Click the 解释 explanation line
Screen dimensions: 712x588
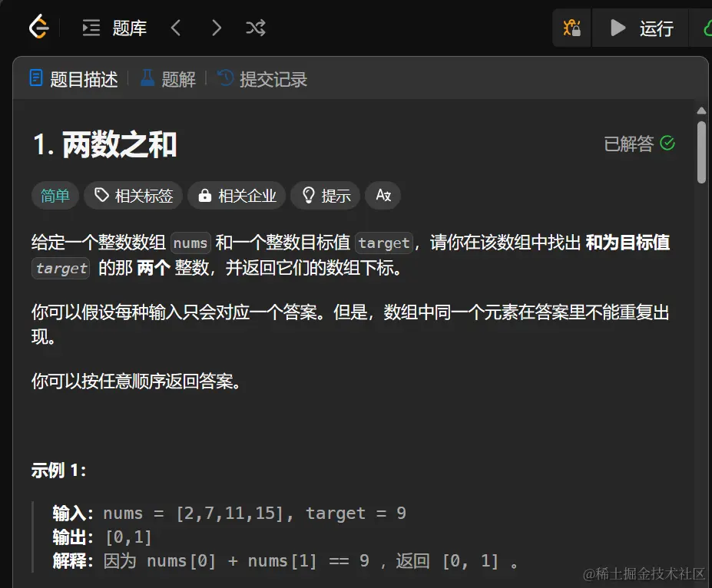pos(285,561)
